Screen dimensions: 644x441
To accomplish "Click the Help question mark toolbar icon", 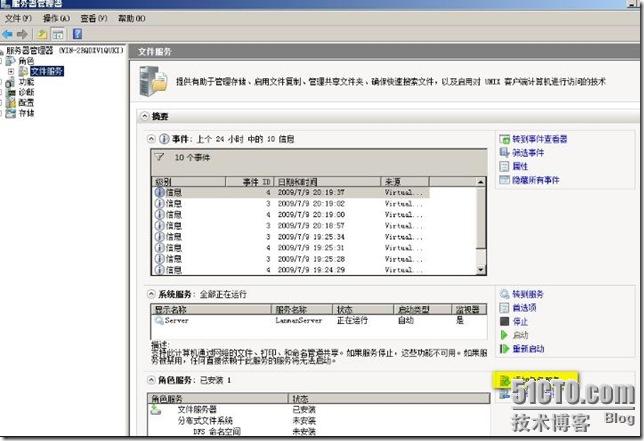I will coord(77,34).
